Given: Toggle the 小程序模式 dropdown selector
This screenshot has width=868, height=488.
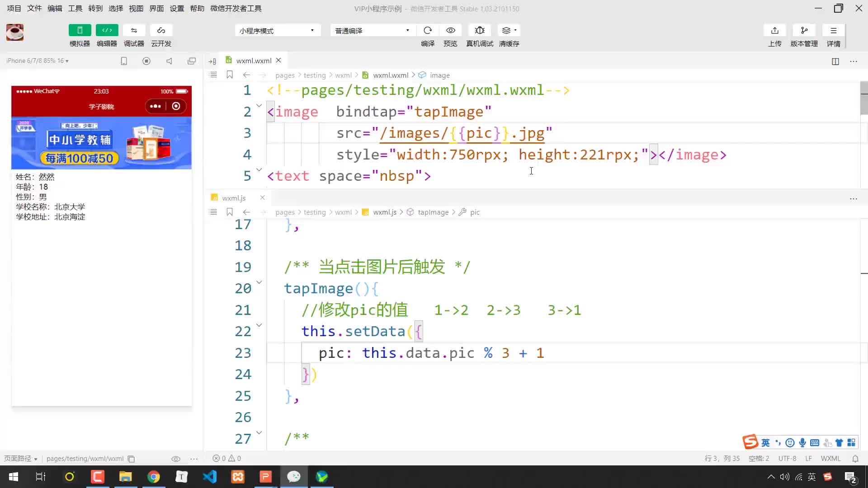Looking at the screenshot, I should 277,30.
